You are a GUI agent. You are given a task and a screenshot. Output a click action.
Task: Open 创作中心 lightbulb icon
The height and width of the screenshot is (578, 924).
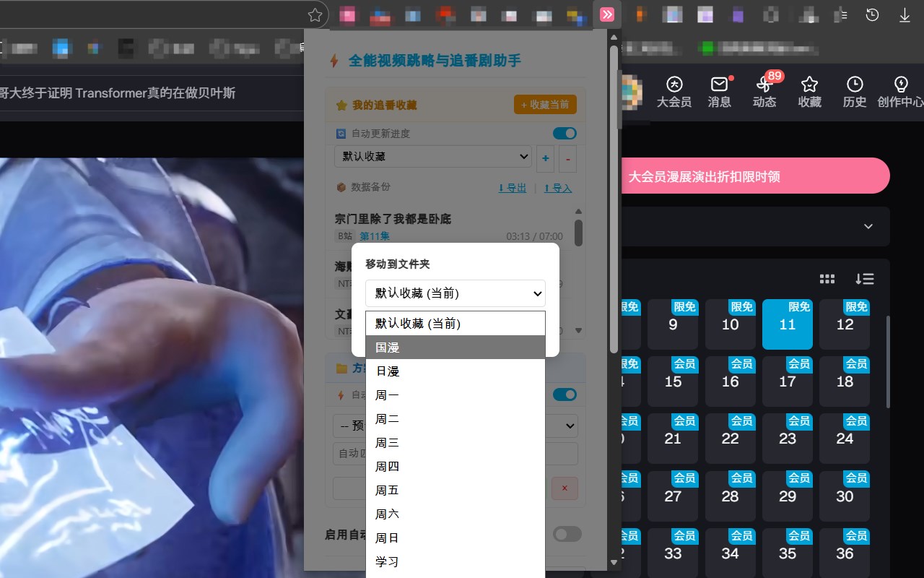tap(900, 92)
